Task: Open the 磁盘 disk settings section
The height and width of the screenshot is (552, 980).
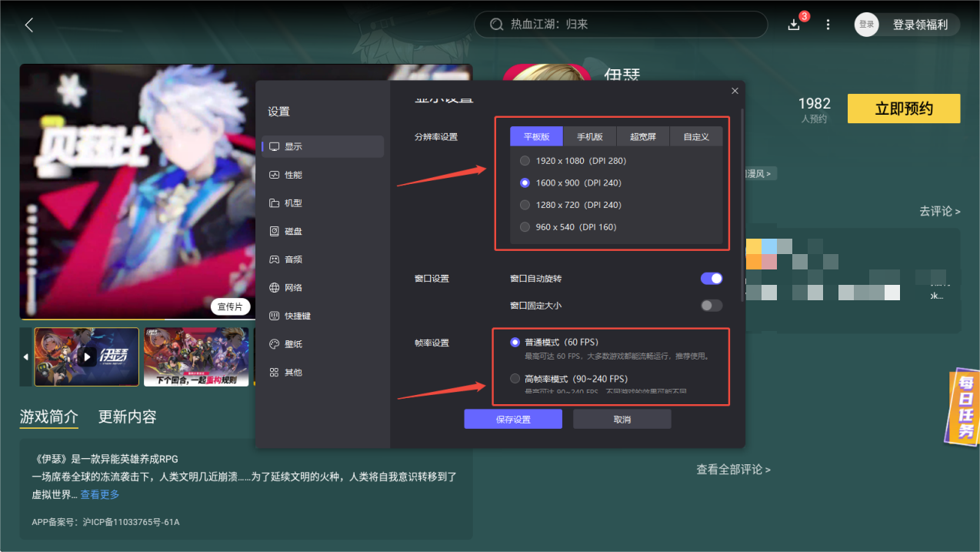Action: (x=323, y=231)
